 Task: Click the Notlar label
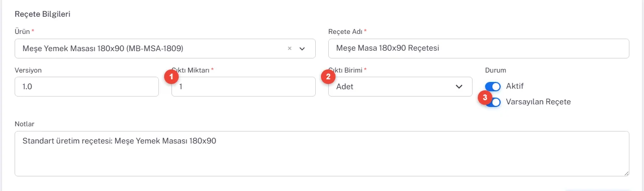coord(24,124)
